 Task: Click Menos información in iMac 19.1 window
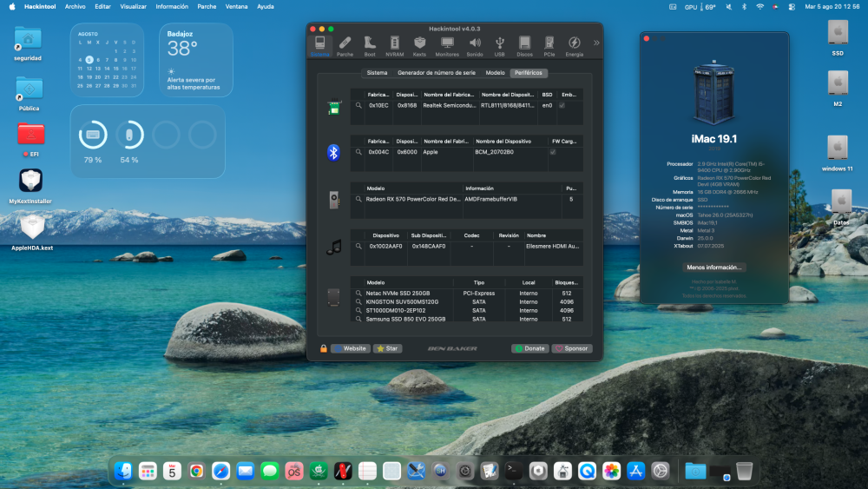click(713, 267)
